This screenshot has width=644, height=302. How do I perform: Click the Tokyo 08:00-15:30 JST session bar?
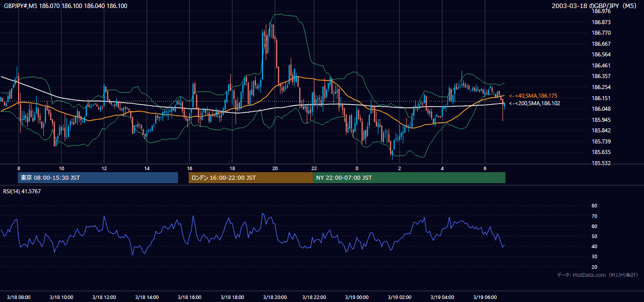click(98, 178)
